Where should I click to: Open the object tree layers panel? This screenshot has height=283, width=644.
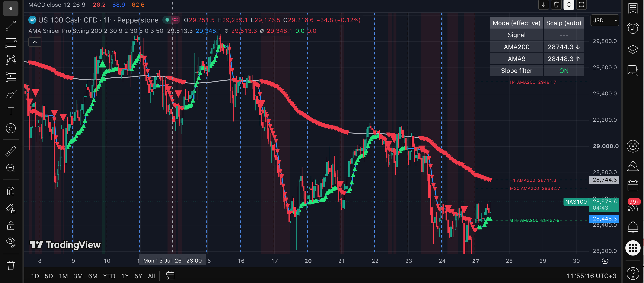(633, 49)
